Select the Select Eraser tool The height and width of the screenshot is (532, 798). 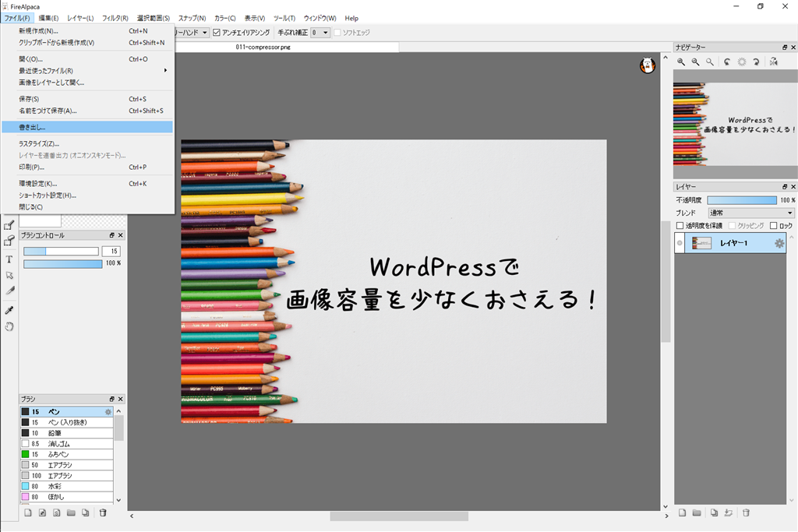click(9, 241)
